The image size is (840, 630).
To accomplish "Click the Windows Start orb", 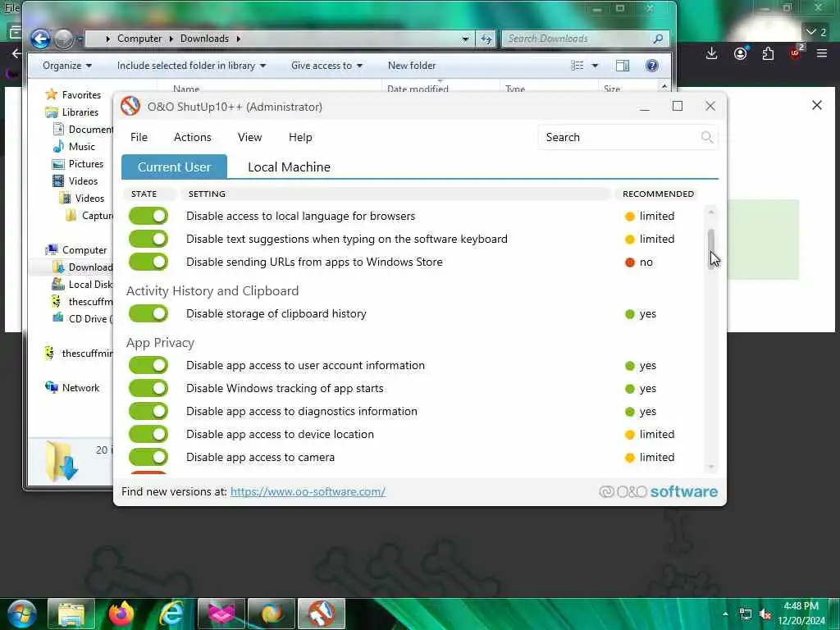I will (22, 614).
